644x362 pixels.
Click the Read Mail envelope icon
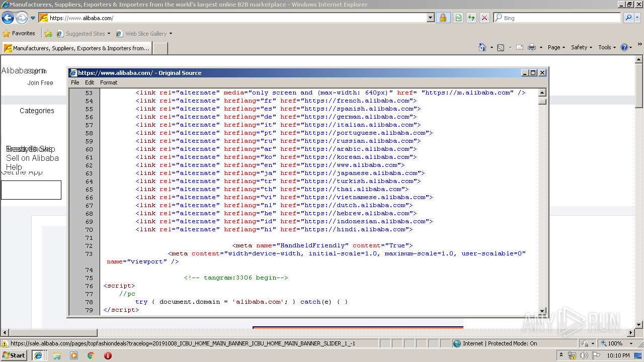pyautogui.click(x=520, y=47)
